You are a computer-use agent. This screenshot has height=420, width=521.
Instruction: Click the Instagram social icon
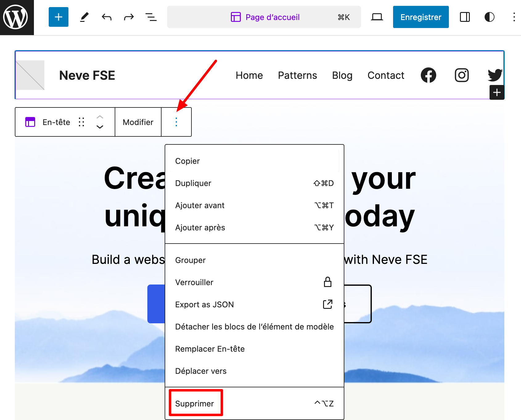point(462,75)
